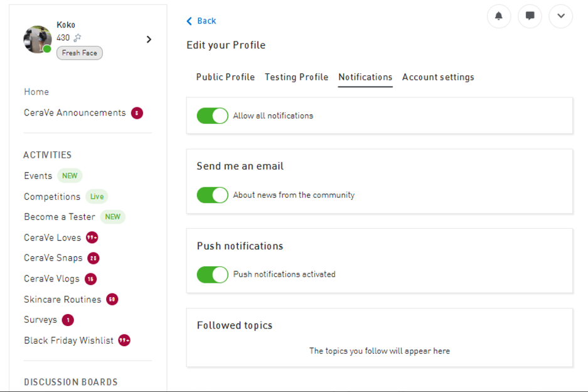Toggle Push notifications activated switch
The image size is (588, 392).
(212, 275)
